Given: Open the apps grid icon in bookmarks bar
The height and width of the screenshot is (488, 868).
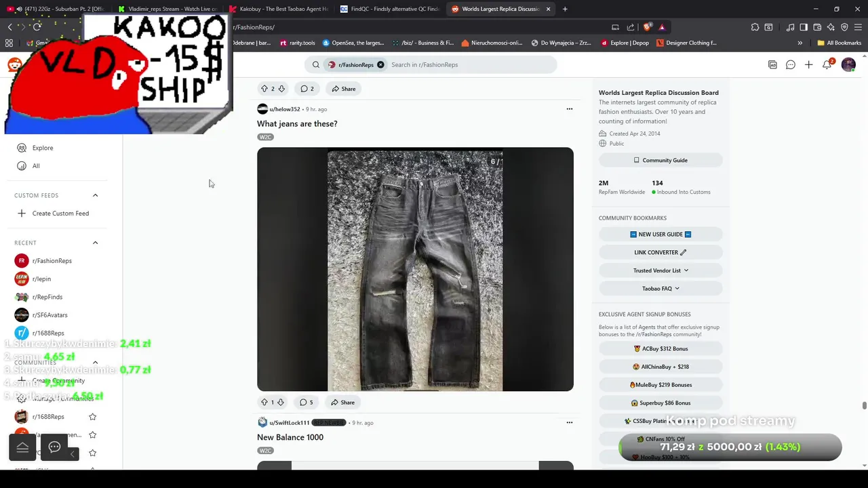Looking at the screenshot, I should click(x=9, y=43).
